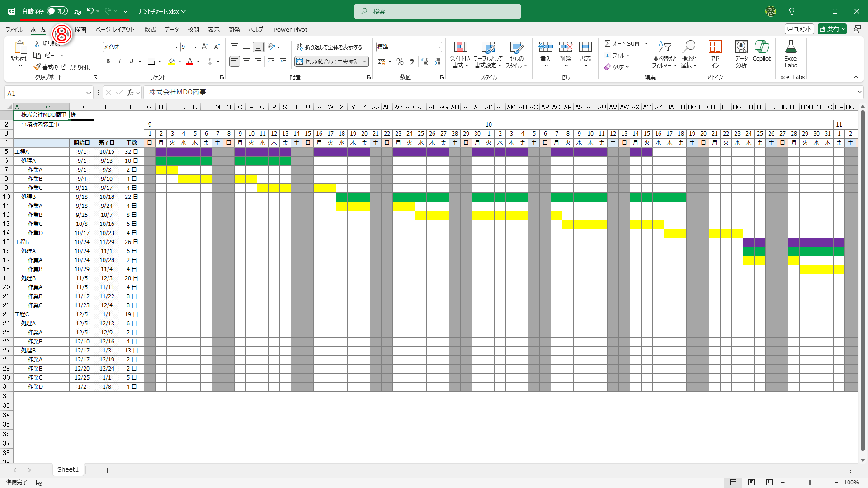Image resolution: width=868 pixels, height=488 pixels.
Task: Open Format as Table gallery
Action: pyautogui.click(x=488, y=47)
